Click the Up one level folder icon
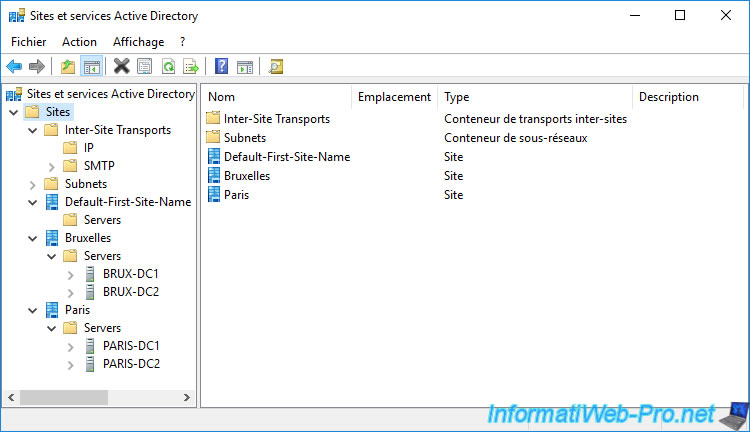Image resolution: width=750 pixels, height=432 pixels. click(67, 67)
